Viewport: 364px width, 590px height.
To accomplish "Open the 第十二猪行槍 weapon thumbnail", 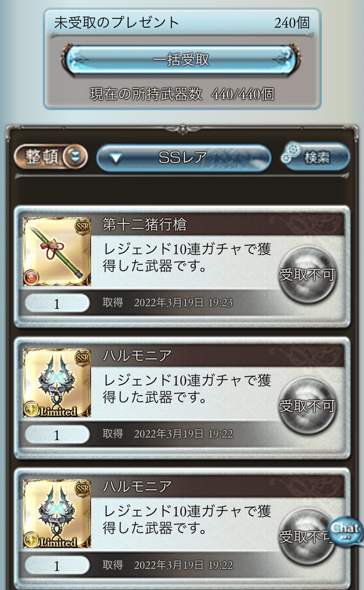I will point(57,252).
